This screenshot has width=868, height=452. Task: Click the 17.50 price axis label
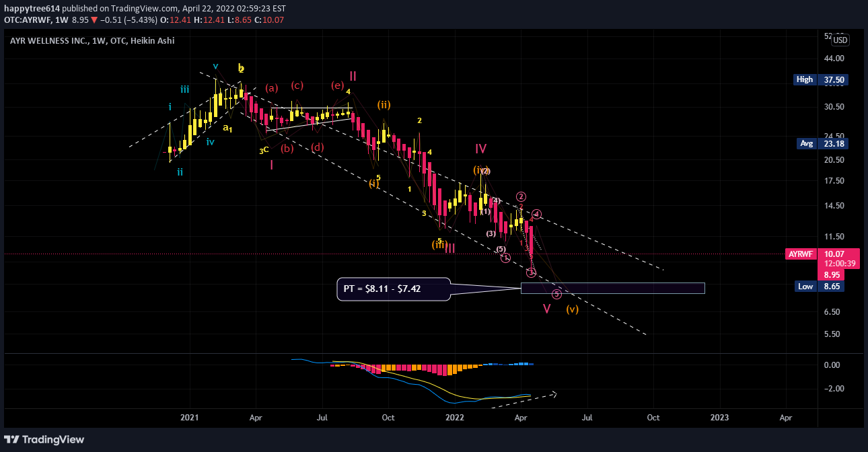[x=834, y=181]
